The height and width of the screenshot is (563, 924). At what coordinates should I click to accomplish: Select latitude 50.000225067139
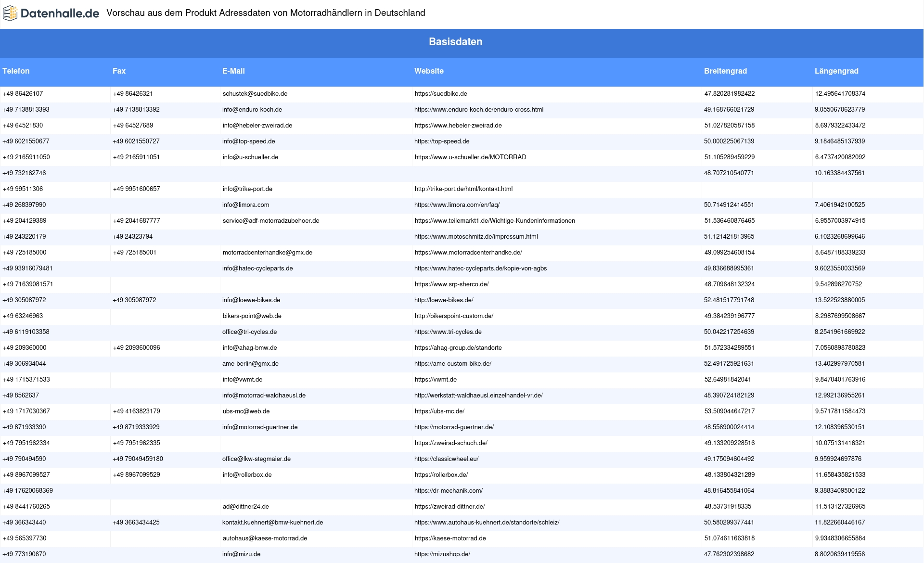click(729, 141)
